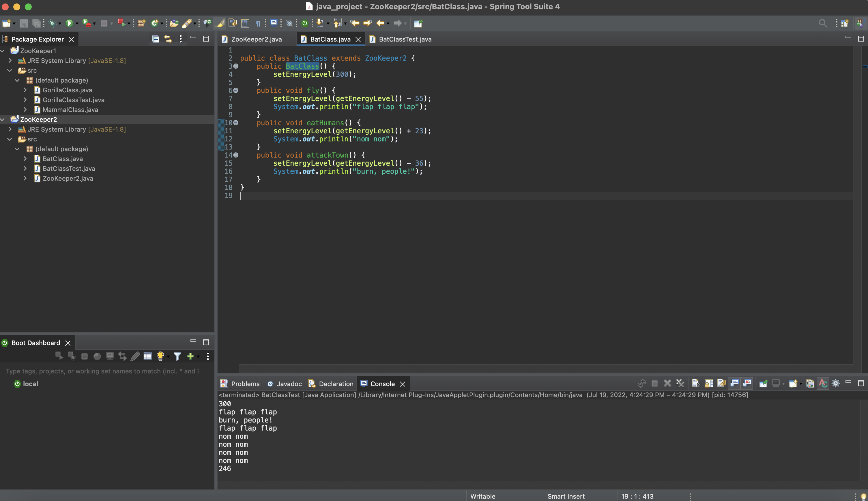Toggle Scroll Lock in Console toolbar
This screenshot has height=501, width=868.
pos(709,383)
